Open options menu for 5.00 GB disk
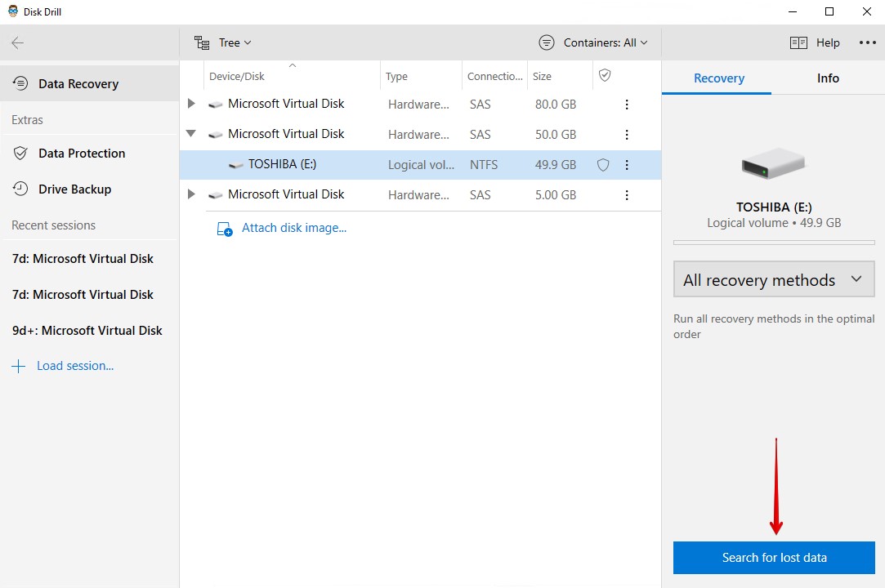The image size is (885, 588). coord(627,194)
